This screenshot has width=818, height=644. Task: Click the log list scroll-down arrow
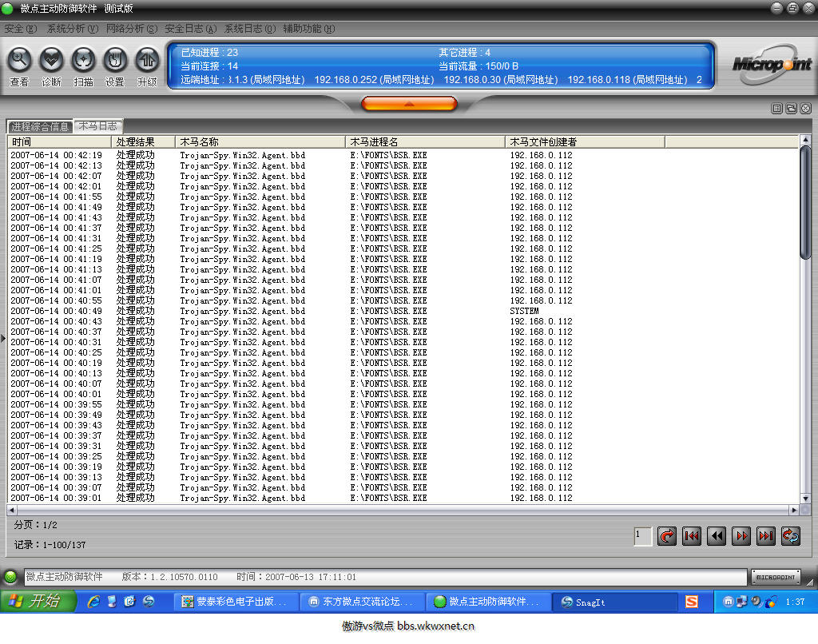[805, 499]
